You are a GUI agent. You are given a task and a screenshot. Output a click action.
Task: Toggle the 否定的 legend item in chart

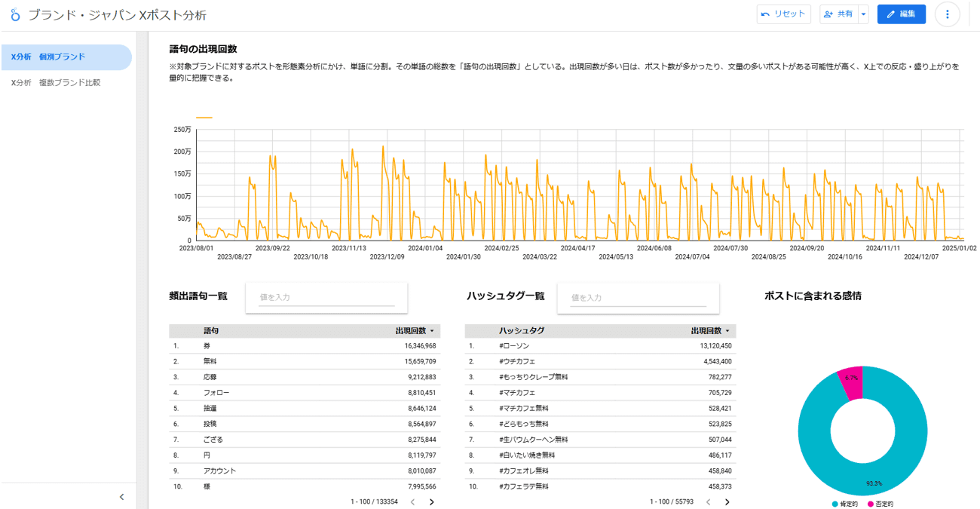879,504
